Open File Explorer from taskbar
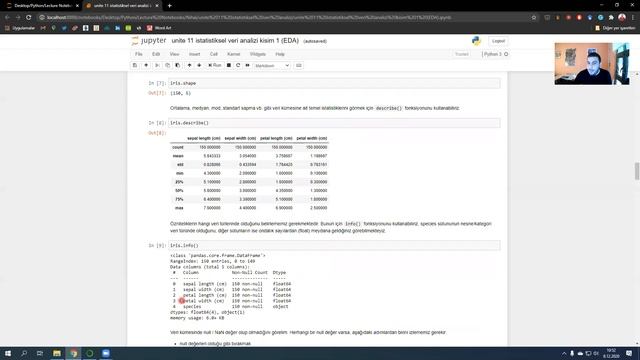 pyautogui.click(x=57, y=353)
